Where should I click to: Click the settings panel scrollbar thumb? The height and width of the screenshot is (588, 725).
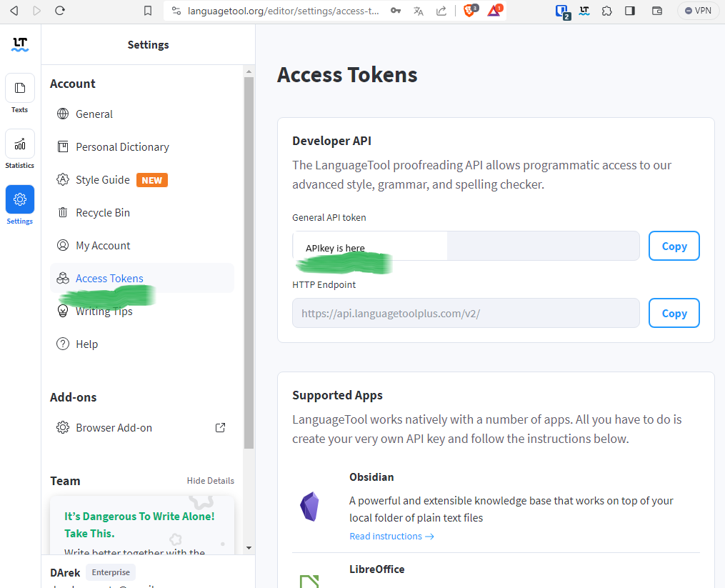[x=249, y=263]
